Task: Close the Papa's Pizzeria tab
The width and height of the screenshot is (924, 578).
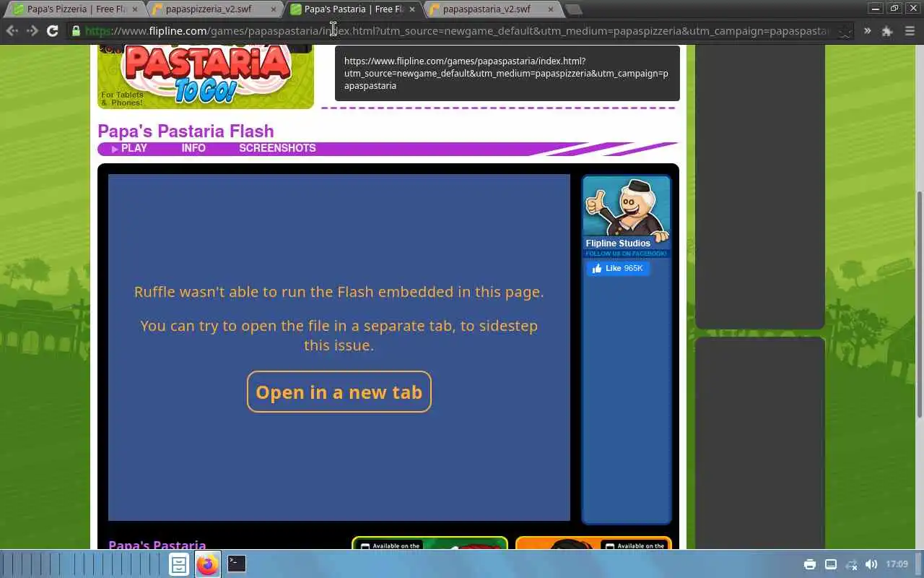Action: point(134,9)
